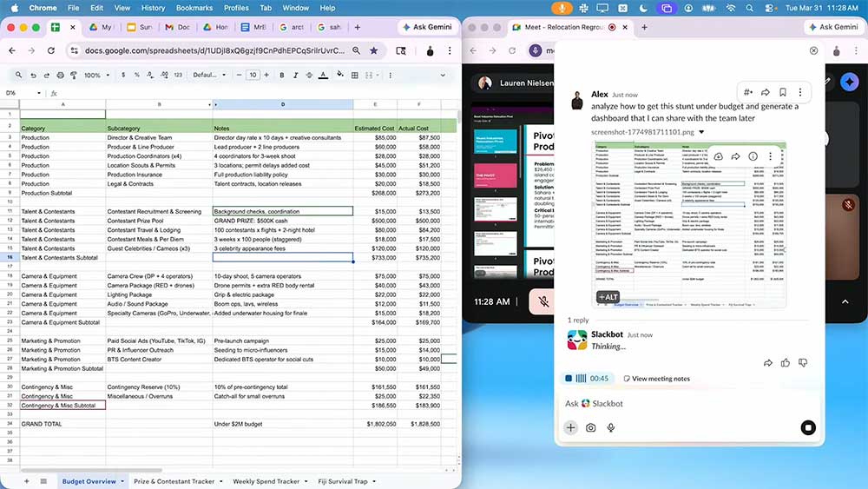Click the font size field showing 10
Image resolution: width=868 pixels, height=489 pixels.
[x=253, y=75]
